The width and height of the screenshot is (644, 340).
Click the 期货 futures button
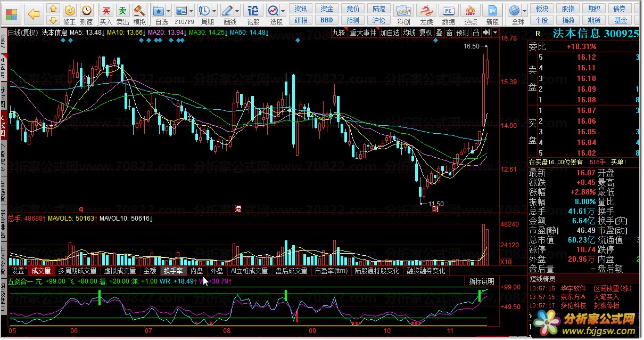pyautogui.click(x=594, y=20)
